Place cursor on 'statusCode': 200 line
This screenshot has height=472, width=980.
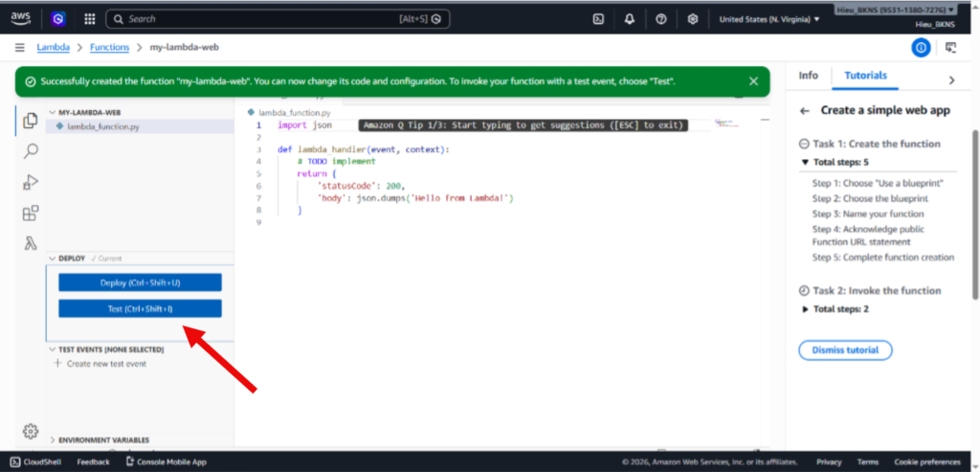pyautogui.click(x=361, y=186)
